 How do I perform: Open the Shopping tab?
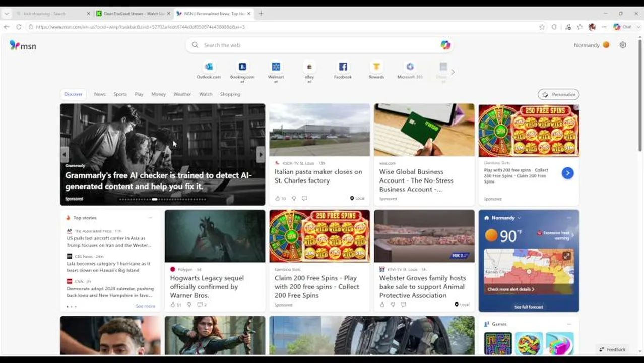(230, 94)
